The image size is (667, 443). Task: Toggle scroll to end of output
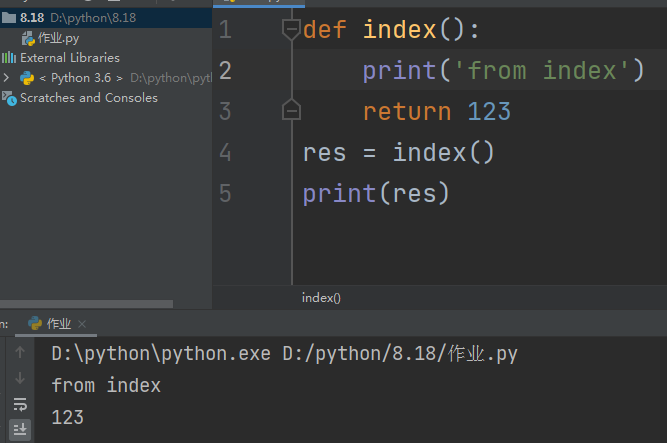20,429
